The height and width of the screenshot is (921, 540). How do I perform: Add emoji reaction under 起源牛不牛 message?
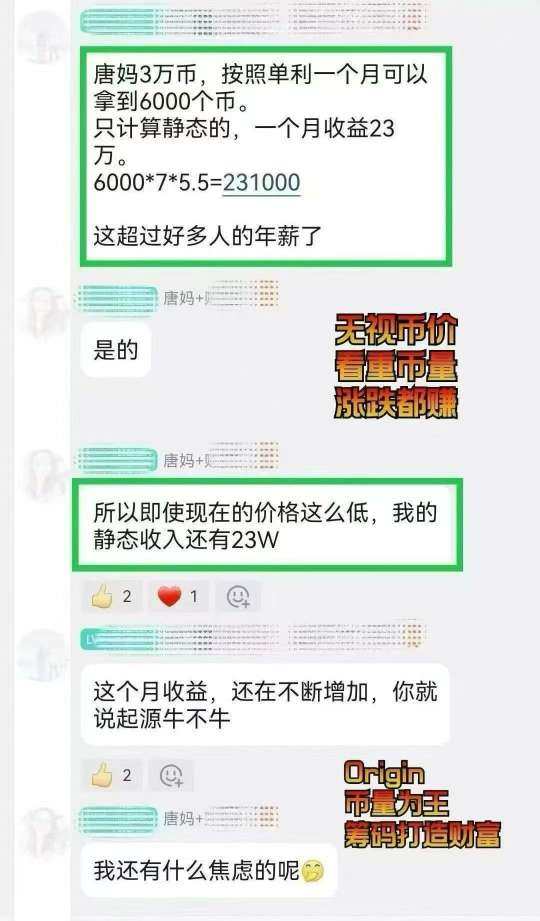point(171,775)
